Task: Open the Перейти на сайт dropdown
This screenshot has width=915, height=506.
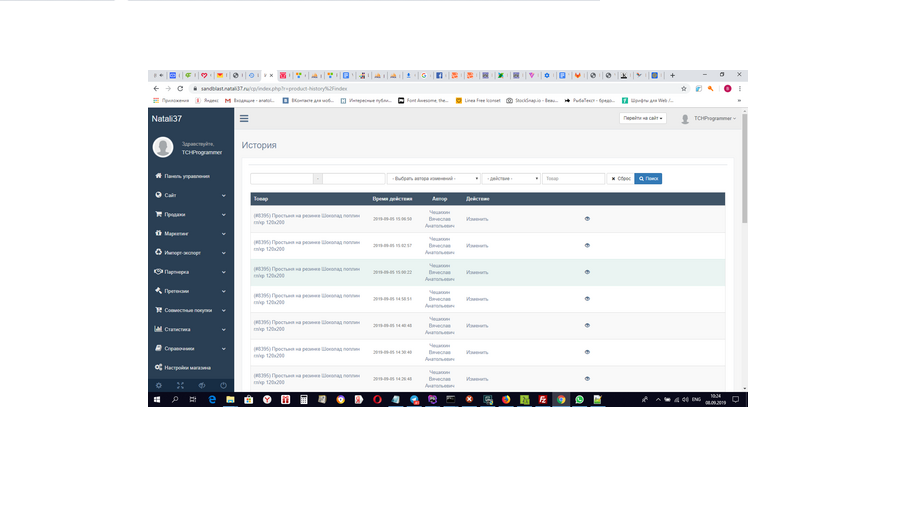Action: pyautogui.click(x=642, y=118)
